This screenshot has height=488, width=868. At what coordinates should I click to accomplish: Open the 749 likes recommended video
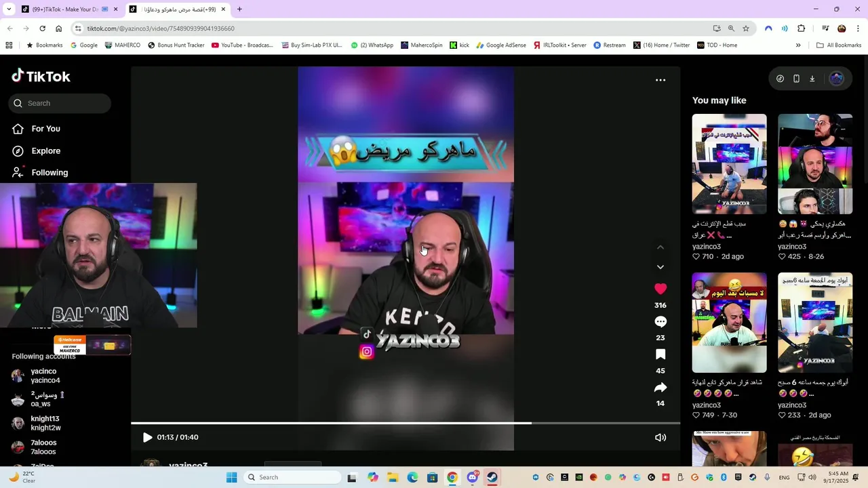(x=729, y=323)
